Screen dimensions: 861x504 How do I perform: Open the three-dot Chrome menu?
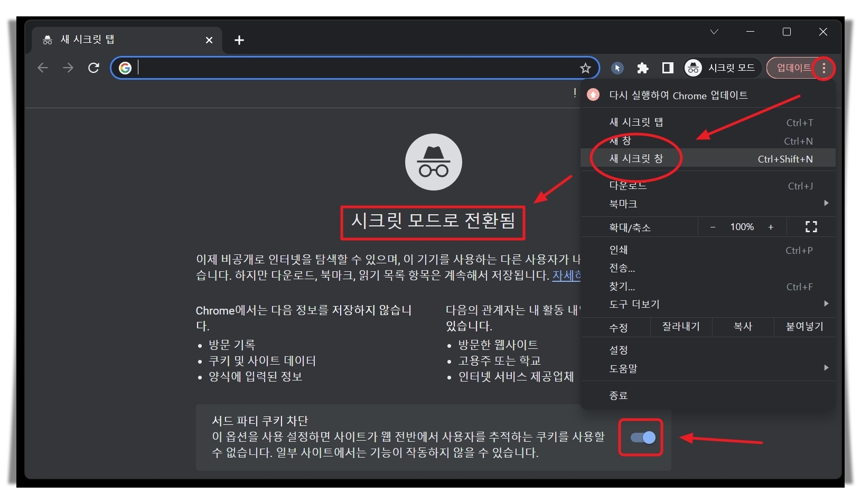pyautogui.click(x=823, y=68)
